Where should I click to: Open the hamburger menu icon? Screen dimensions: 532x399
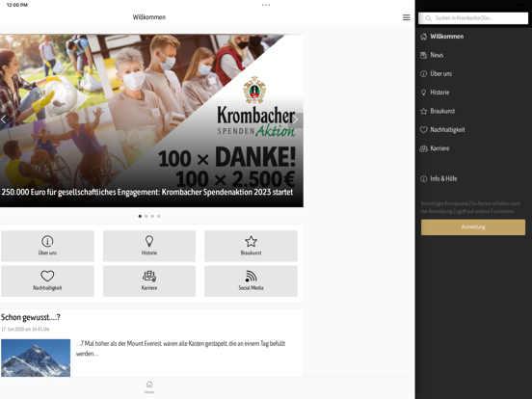coord(406,17)
